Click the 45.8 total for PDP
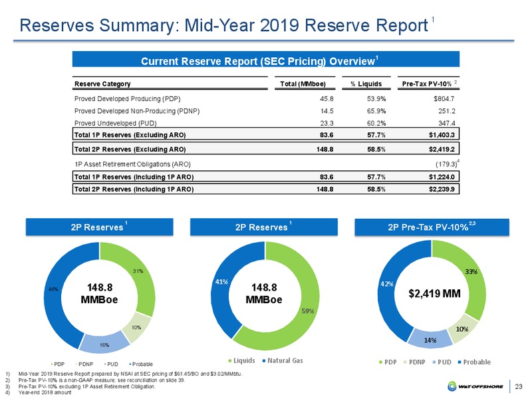Screen dimensions: 532x399 [x=327, y=99]
